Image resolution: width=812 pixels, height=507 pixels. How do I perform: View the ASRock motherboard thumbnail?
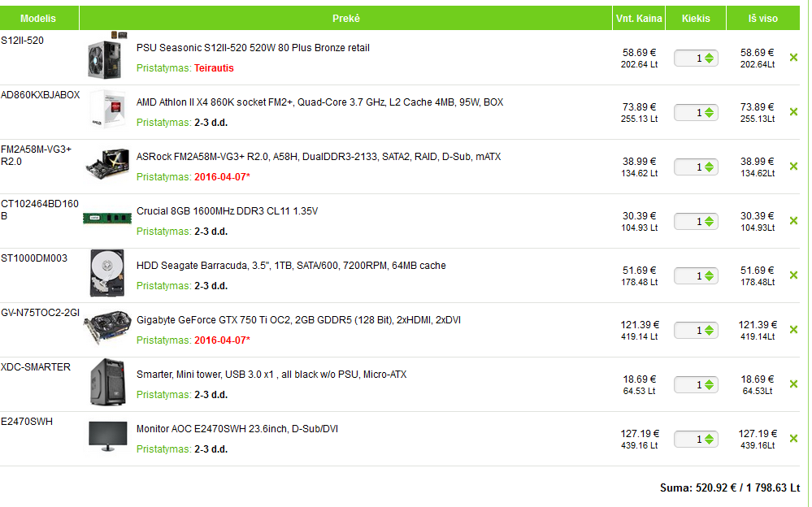(107, 165)
